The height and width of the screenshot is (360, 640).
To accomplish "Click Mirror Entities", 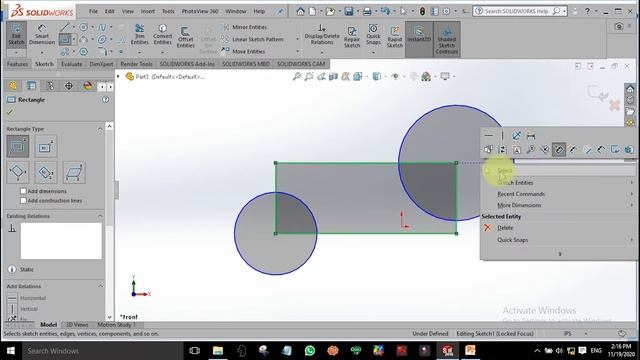I will point(244,27).
